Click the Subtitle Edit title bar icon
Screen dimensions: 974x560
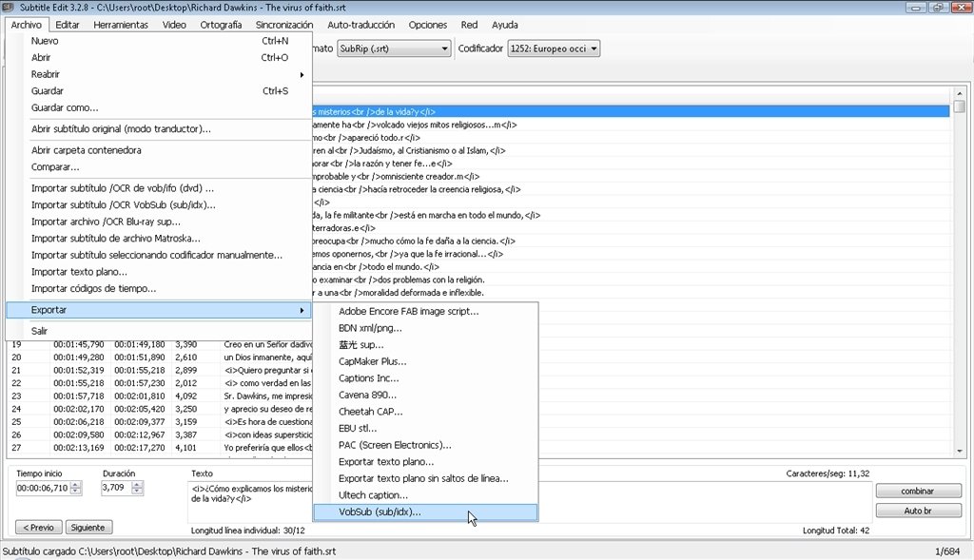click(8, 8)
